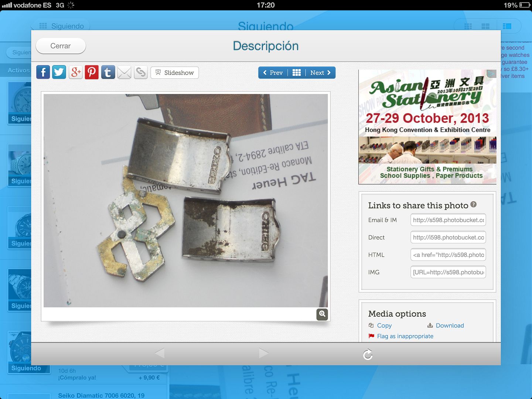
Task: Pin the photo on Pinterest
Action: 92,72
